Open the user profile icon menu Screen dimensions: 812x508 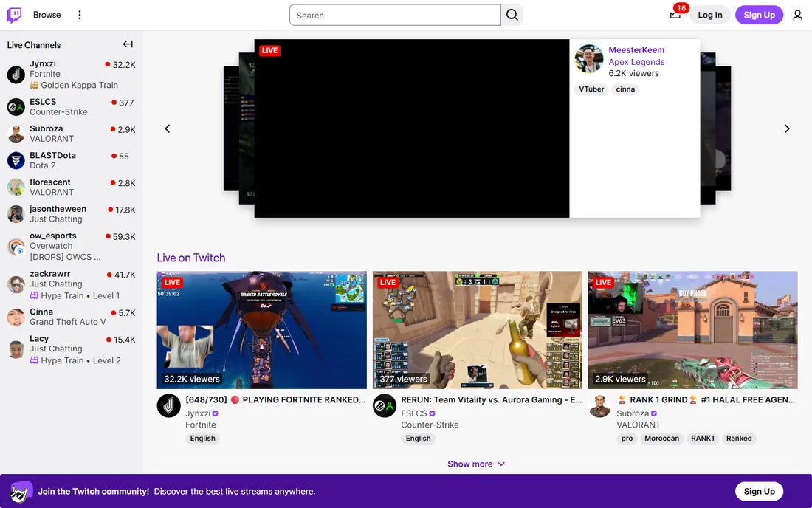(797, 15)
